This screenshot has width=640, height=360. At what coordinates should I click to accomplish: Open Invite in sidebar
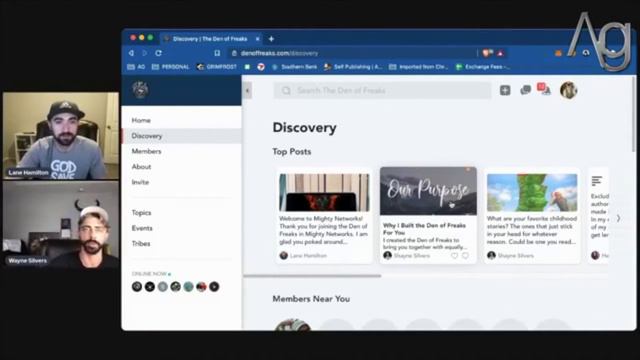coord(182,182)
